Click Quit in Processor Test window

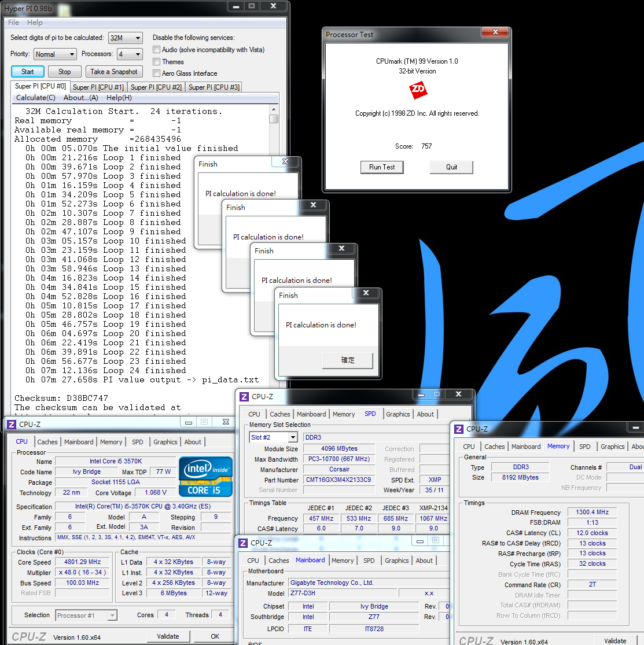[x=451, y=167]
